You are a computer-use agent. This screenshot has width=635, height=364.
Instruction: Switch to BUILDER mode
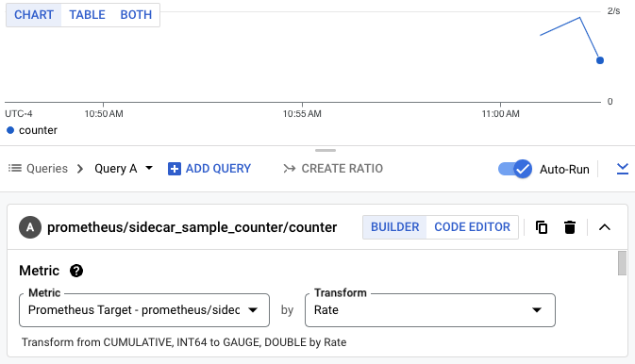pyautogui.click(x=394, y=227)
